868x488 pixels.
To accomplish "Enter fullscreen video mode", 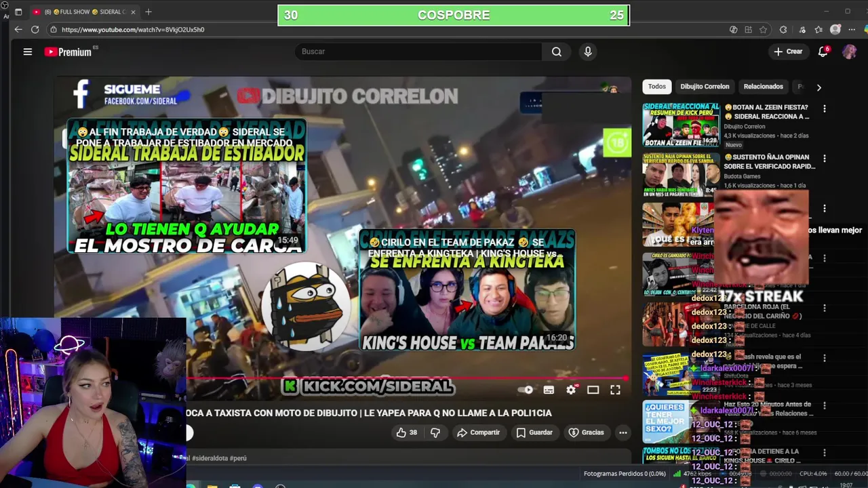I will click(x=615, y=390).
